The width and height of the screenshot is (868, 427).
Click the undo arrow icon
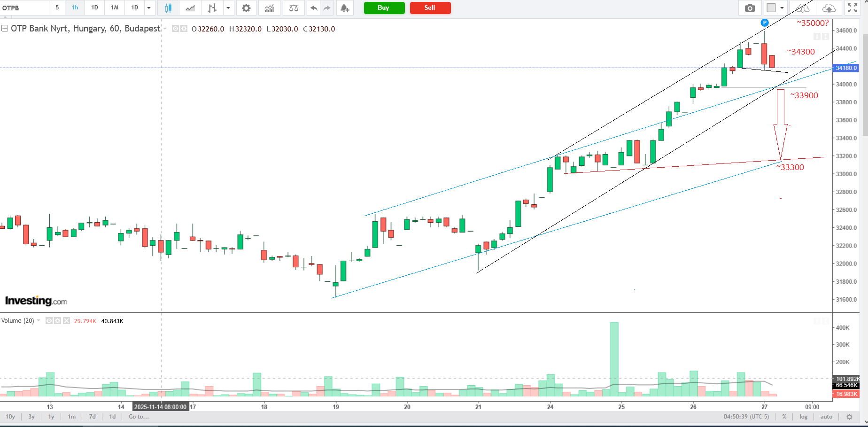314,8
